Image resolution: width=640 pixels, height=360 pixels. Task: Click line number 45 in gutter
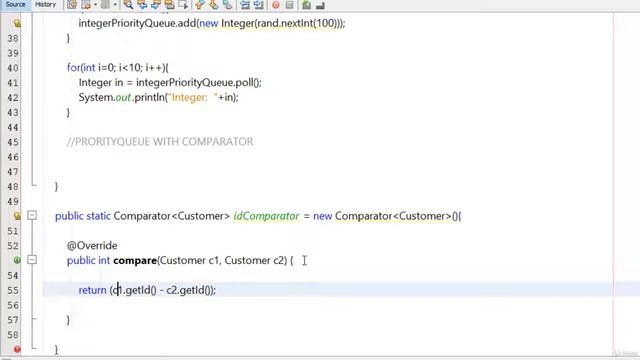13,142
